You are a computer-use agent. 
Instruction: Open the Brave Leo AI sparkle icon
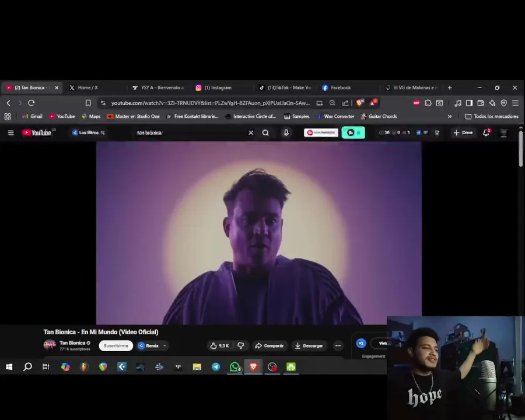pyautogui.click(x=492, y=103)
